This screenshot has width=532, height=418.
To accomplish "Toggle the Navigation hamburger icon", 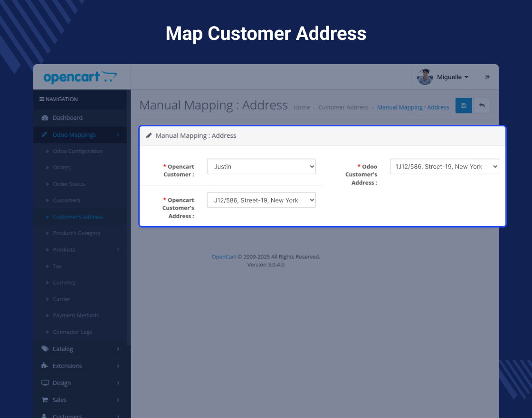I will pos(41,99).
